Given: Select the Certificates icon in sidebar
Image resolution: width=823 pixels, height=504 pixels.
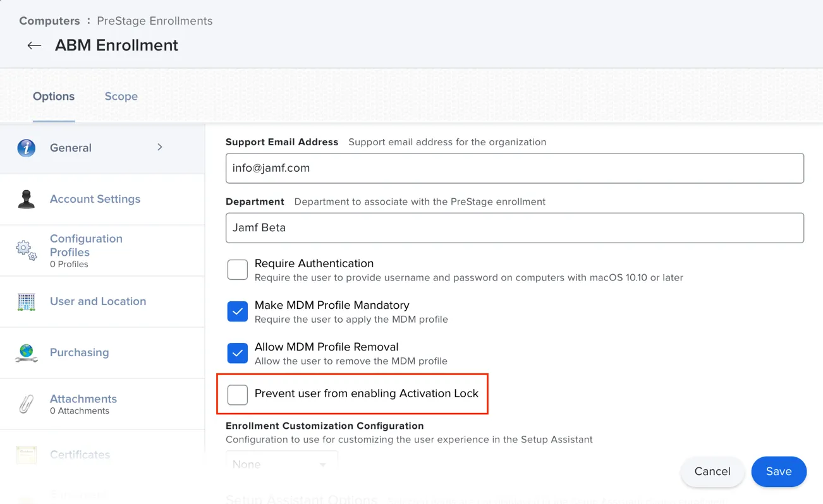Looking at the screenshot, I should (x=26, y=454).
